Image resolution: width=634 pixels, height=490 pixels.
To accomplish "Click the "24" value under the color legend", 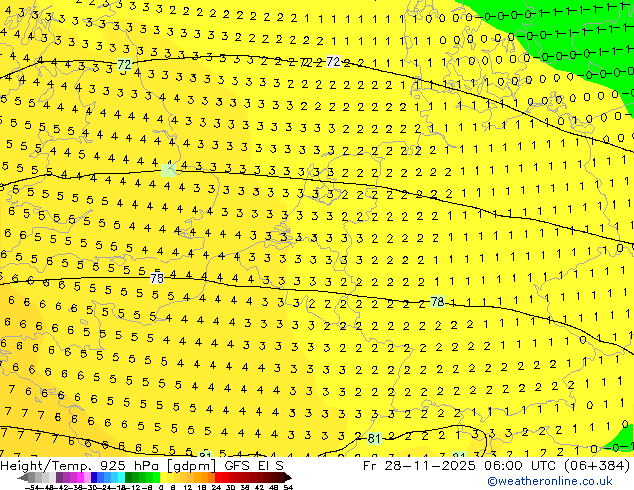I will pos(216,487).
